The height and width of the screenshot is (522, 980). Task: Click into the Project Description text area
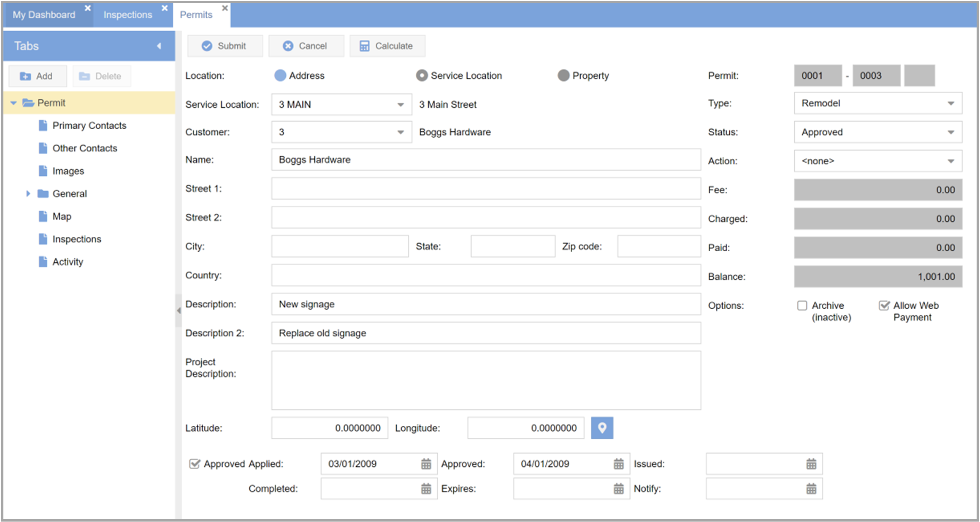pos(486,380)
